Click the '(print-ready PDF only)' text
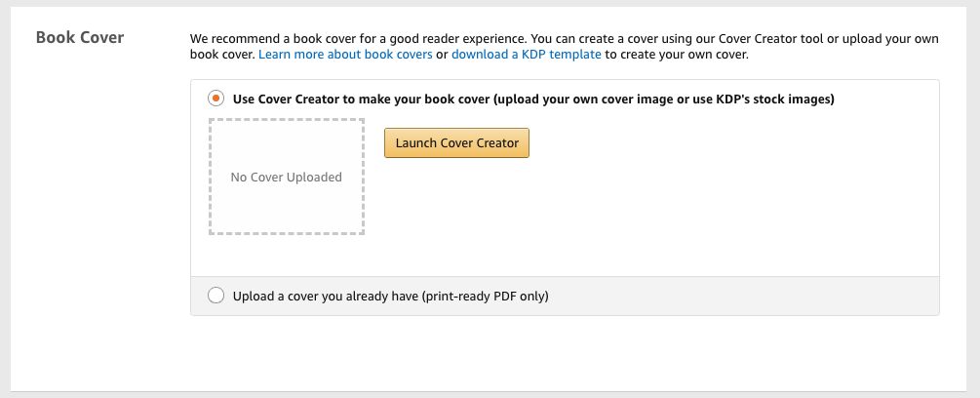This screenshot has height=398, width=980. pos(485,296)
